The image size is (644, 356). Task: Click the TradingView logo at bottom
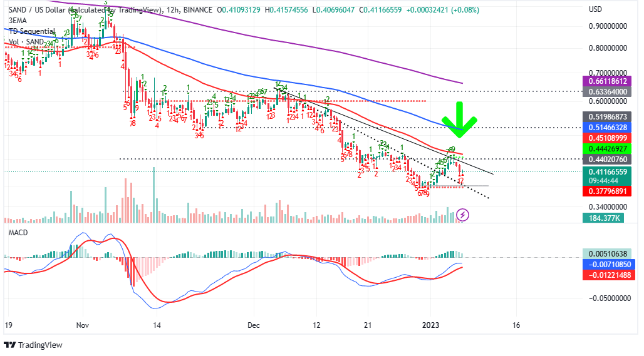click(33, 345)
